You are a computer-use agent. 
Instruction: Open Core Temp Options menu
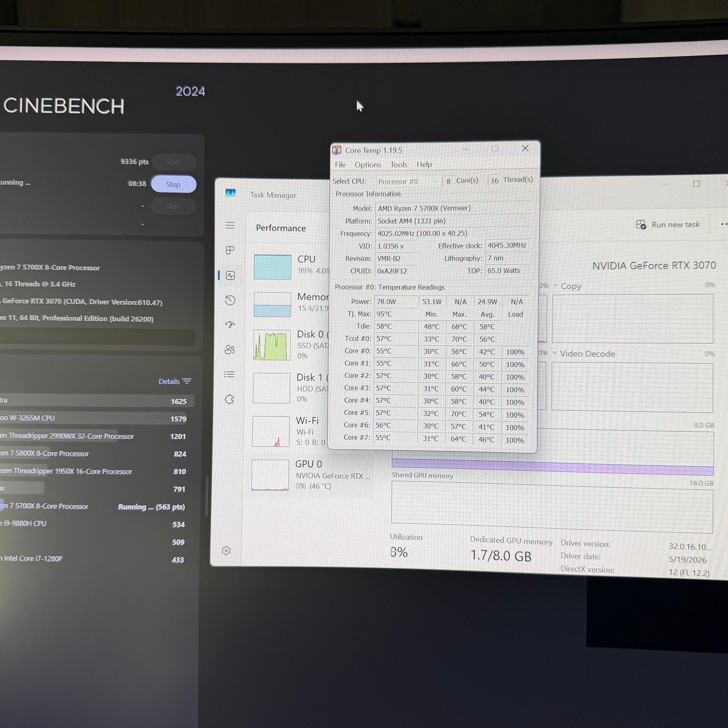pyautogui.click(x=368, y=165)
